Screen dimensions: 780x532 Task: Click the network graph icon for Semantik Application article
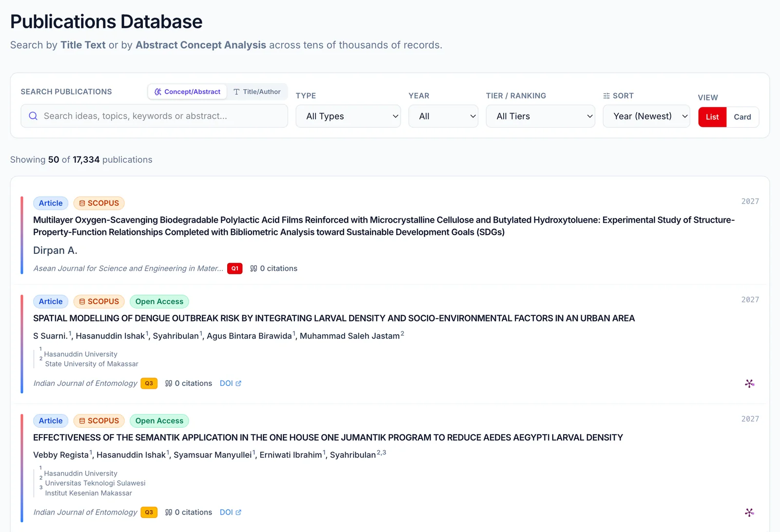pos(750,512)
